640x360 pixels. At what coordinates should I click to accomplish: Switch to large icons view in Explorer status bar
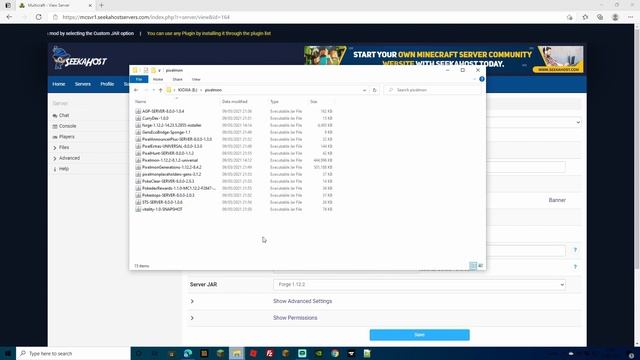[480, 266]
